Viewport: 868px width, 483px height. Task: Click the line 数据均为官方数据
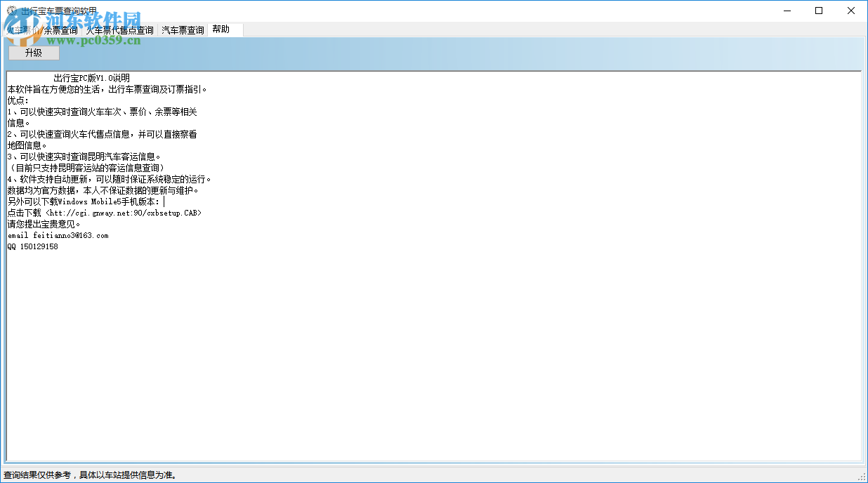coord(104,190)
